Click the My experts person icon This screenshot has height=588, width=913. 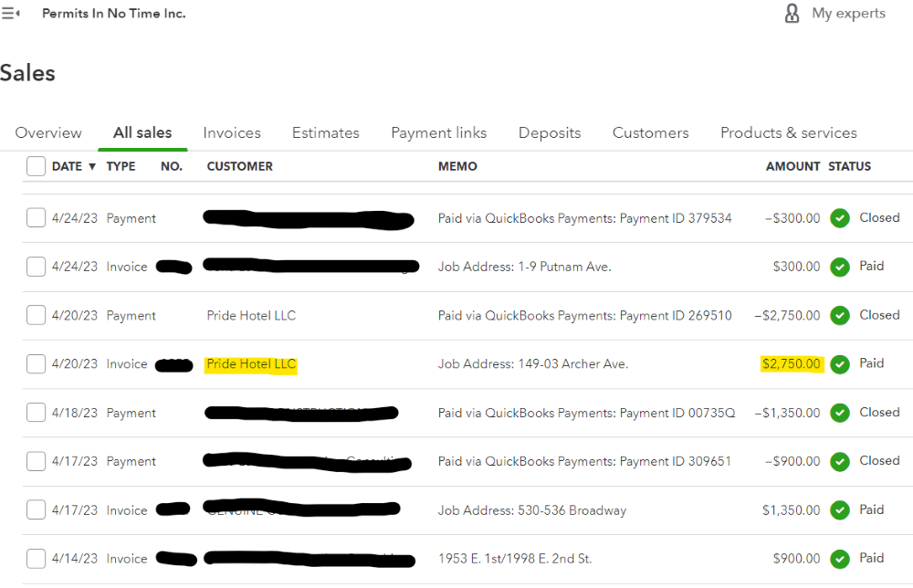(x=792, y=13)
